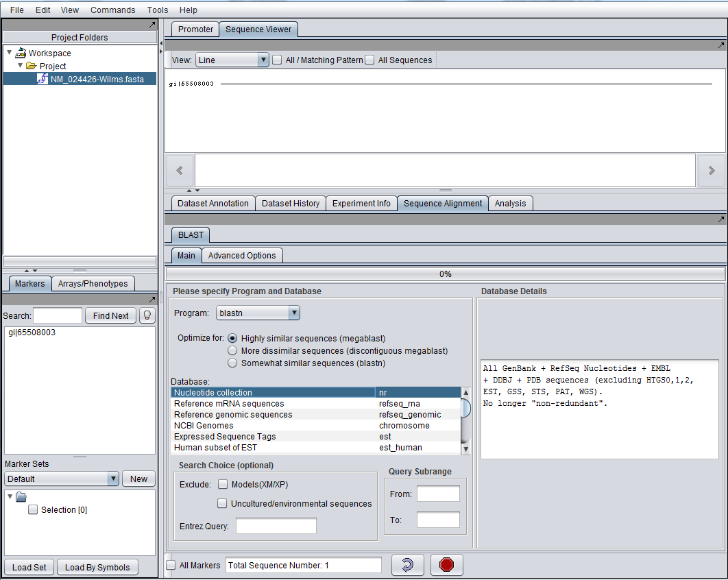
Task: Select the NM_024426-Wilms.fasta sequence file icon
Action: tap(42, 79)
